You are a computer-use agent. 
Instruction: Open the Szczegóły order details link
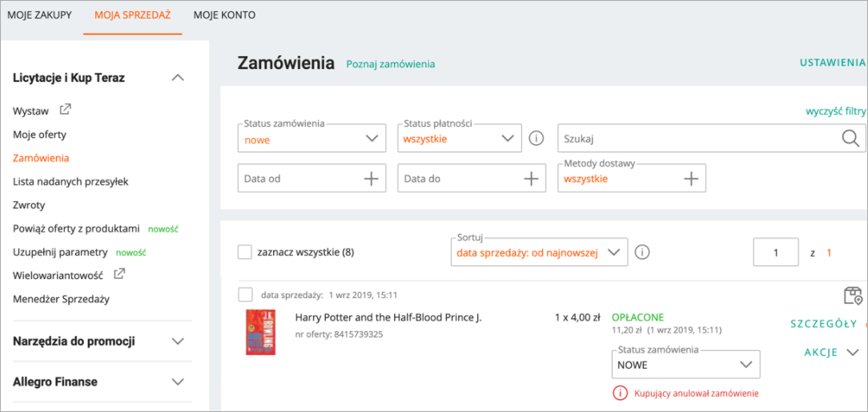tap(823, 324)
